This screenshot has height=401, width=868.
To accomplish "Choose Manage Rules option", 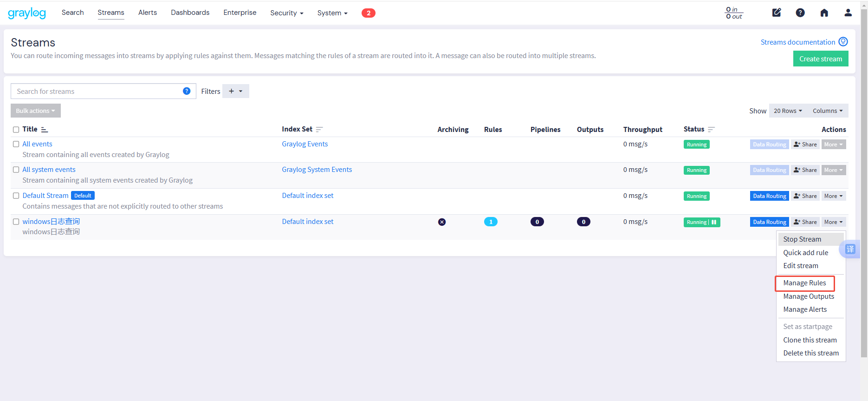I will tap(811, 283).
